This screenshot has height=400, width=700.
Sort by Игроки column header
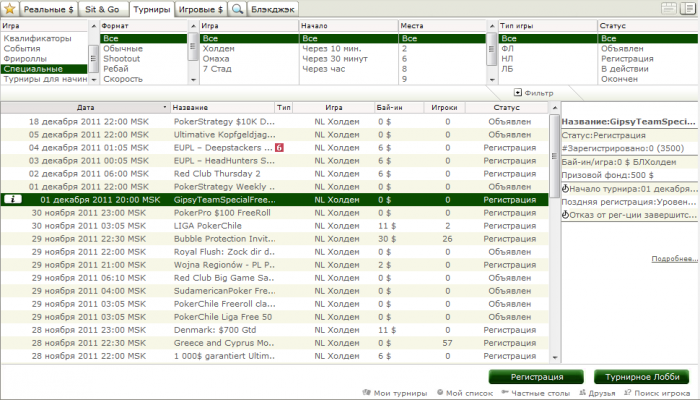click(444, 108)
